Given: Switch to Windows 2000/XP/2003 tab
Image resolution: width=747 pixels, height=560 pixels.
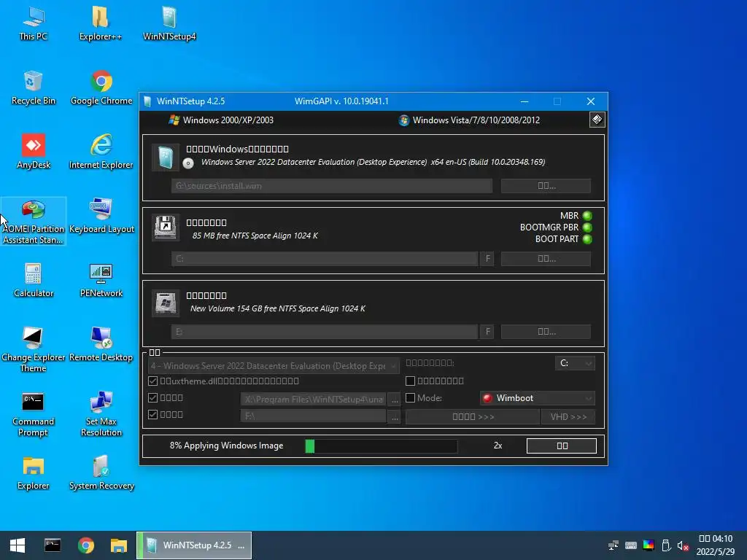Looking at the screenshot, I should (221, 120).
